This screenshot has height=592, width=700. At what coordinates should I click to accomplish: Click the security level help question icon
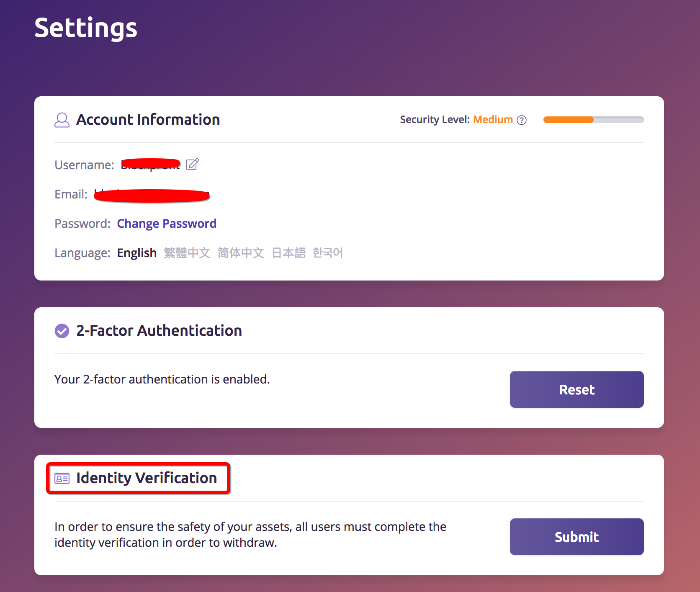(x=522, y=120)
